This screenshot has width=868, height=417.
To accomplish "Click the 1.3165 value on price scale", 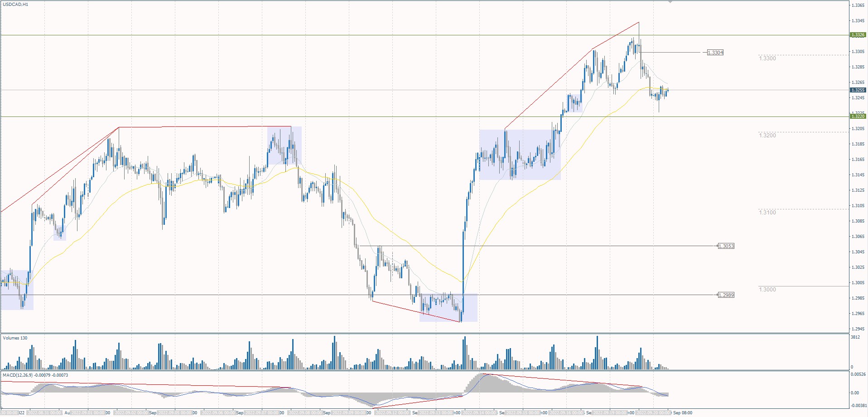I will pos(858,160).
